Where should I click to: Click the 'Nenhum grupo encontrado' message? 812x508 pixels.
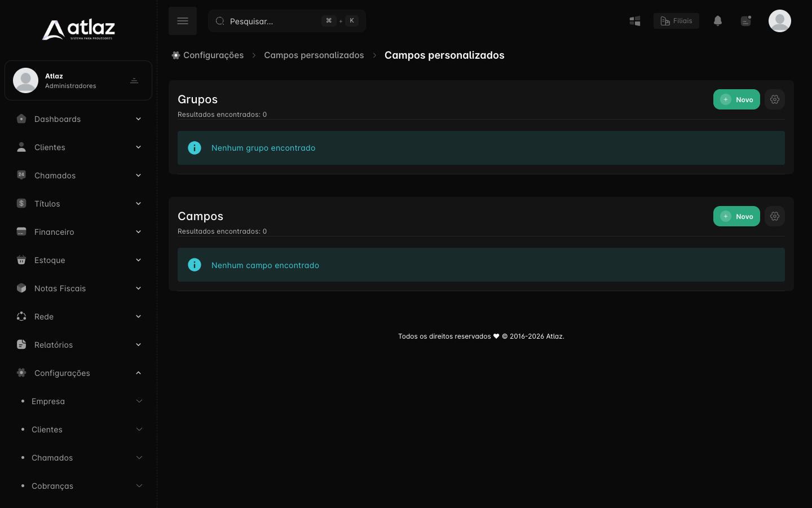[263, 148]
